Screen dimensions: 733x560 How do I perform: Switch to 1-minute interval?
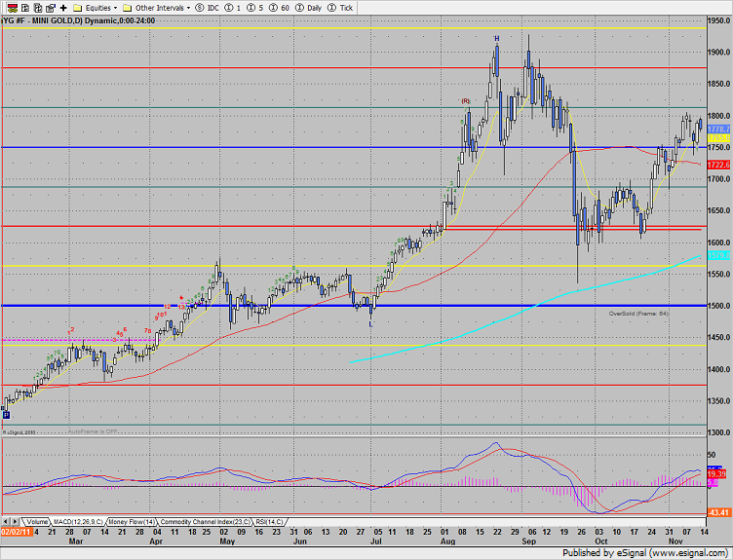[233, 8]
